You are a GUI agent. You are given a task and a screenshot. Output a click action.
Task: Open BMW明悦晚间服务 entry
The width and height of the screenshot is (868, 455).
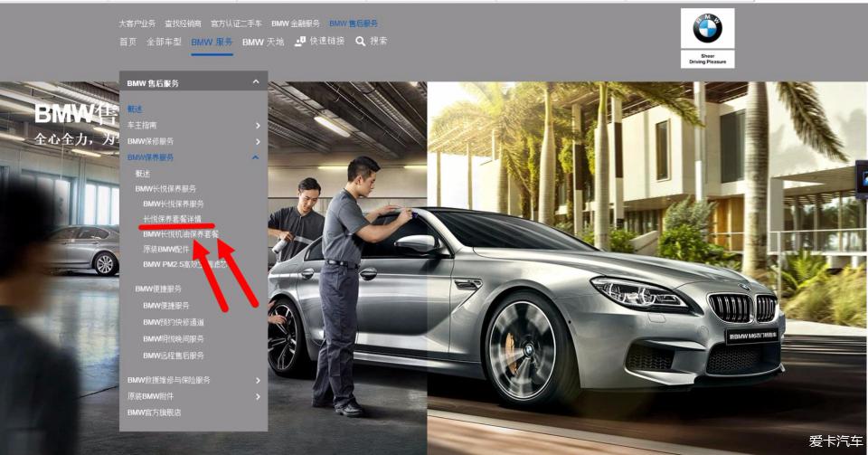pyautogui.click(x=174, y=338)
